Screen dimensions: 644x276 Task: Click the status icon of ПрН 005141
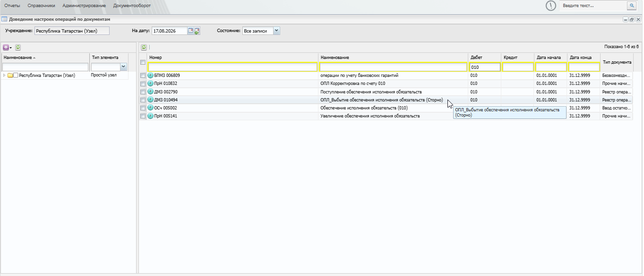(151, 116)
